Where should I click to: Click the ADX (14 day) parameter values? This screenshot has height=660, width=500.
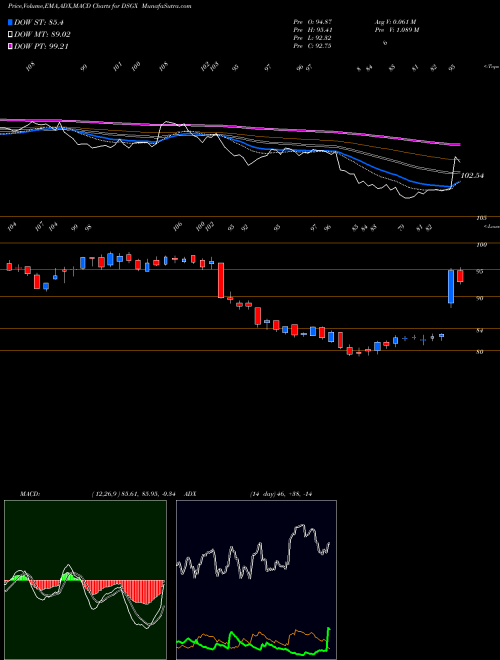tap(281, 494)
